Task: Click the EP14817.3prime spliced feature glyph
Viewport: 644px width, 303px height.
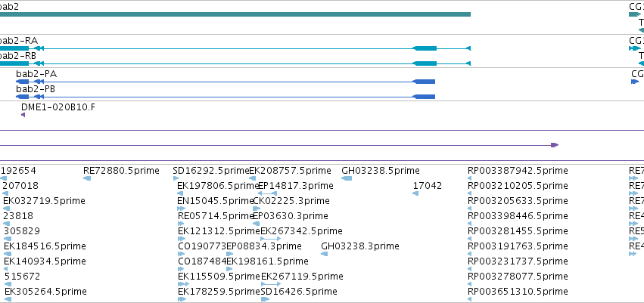Action: 267,193
